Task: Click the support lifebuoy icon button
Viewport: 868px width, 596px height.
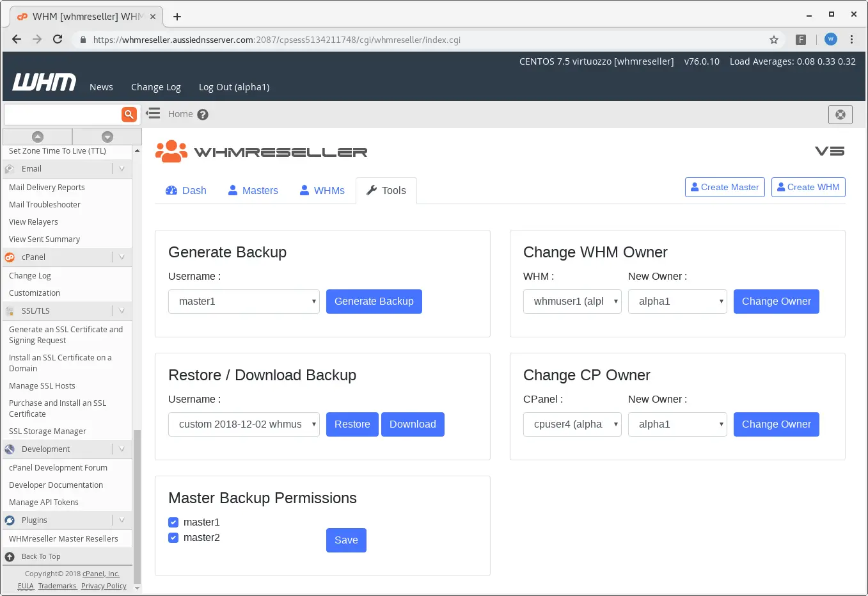Action: pyautogui.click(x=840, y=115)
